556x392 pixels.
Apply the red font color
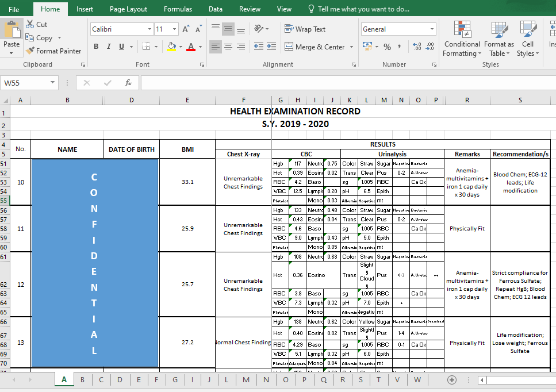click(x=191, y=47)
